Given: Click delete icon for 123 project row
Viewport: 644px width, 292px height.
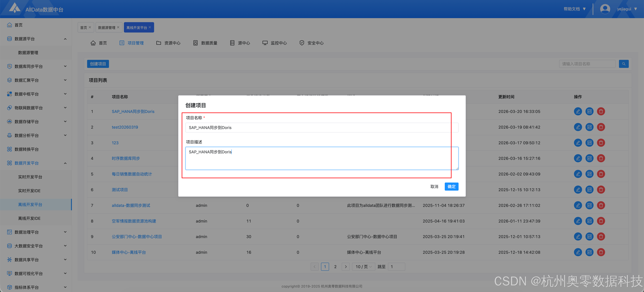Looking at the screenshot, I should tap(601, 143).
